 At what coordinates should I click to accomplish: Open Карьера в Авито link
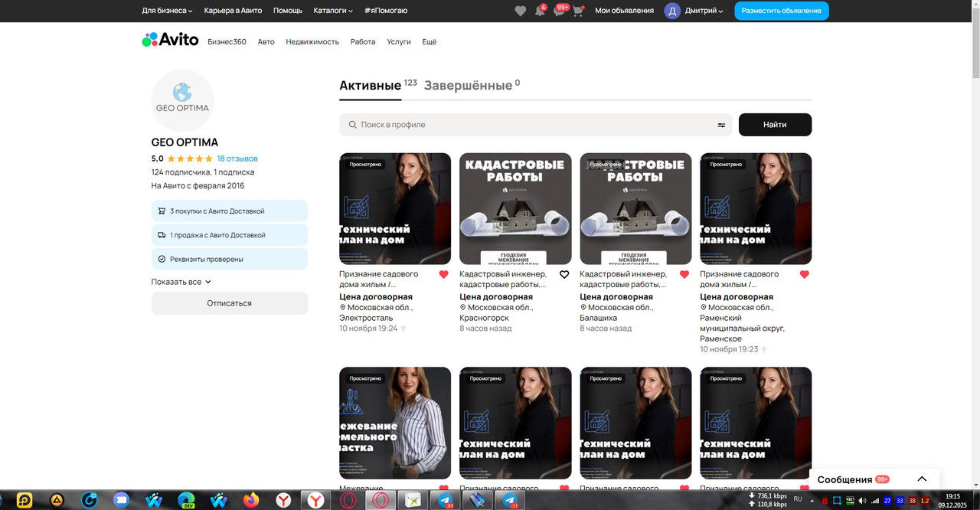pyautogui.click(x=233, y=11)
